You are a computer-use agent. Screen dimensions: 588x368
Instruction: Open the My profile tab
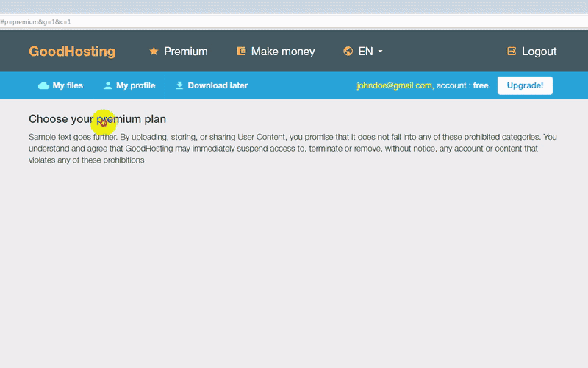135,85
